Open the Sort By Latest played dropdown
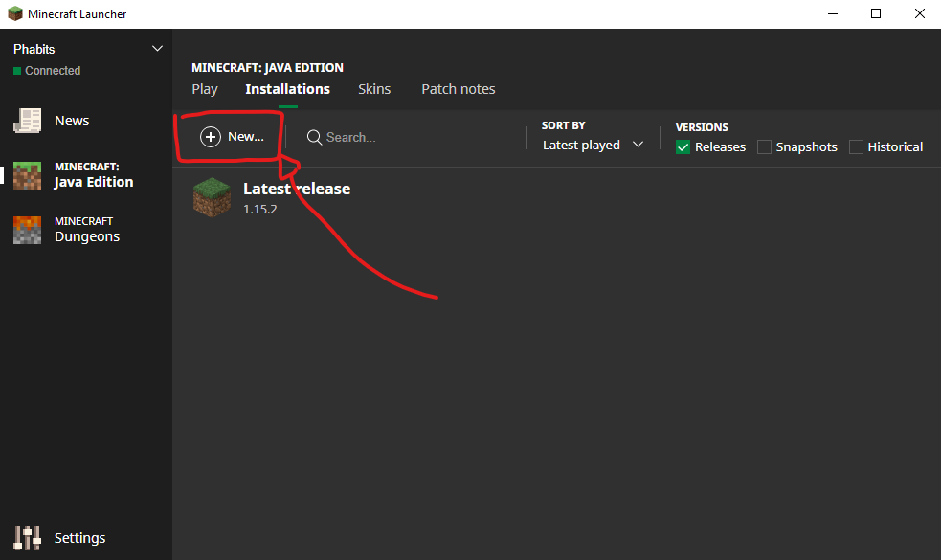This screenshot has height=560, width=941. click(593, 146)
